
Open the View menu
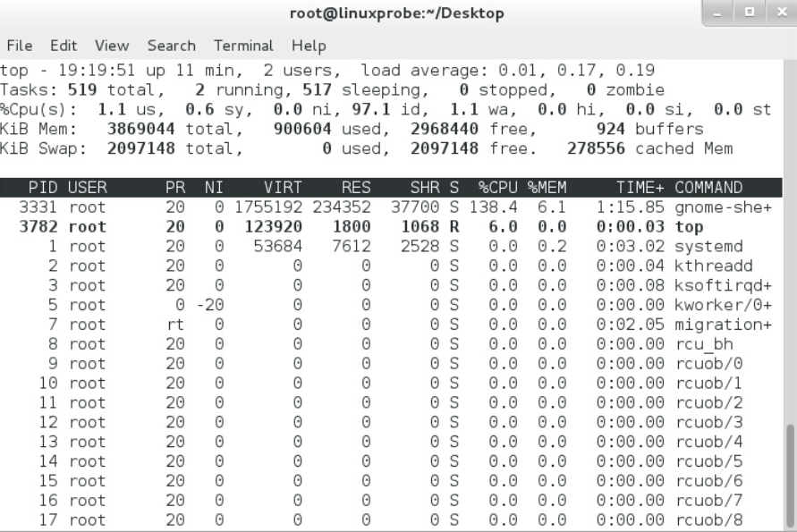coord(112,46)
